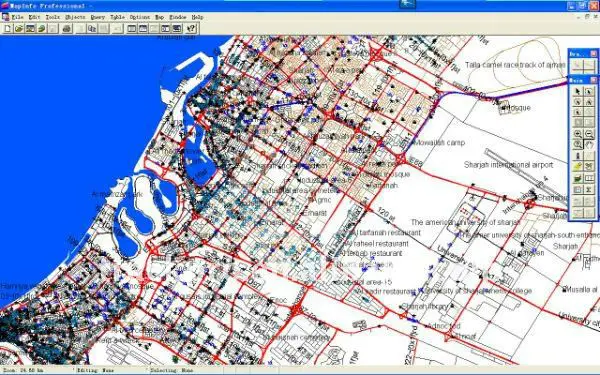The width and height of the screenshot is (600, 375).
Task: Open a New Browser window icon
Action: coord(132,28)
